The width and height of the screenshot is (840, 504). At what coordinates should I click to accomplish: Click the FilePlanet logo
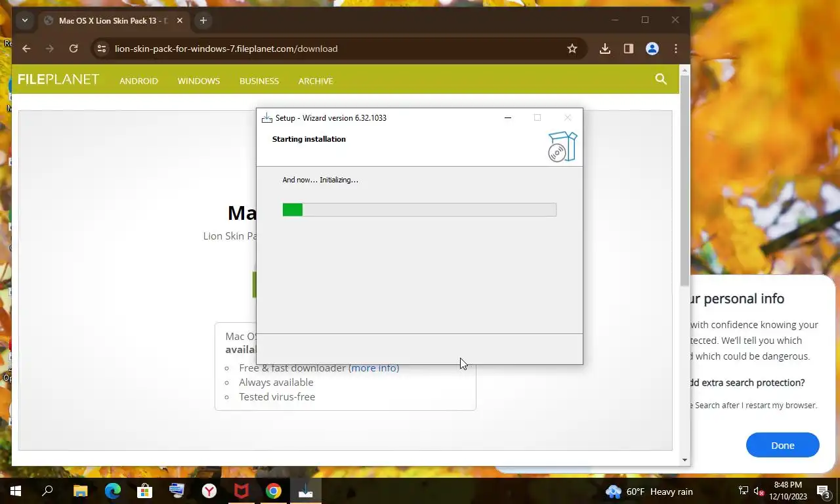58,79
